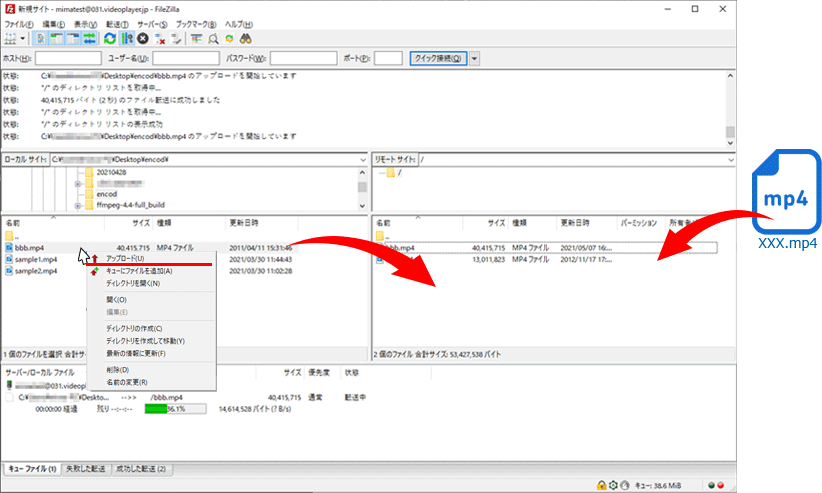Open the local parent directory '..' folder
Screen dimensions: 822x493
12,236
